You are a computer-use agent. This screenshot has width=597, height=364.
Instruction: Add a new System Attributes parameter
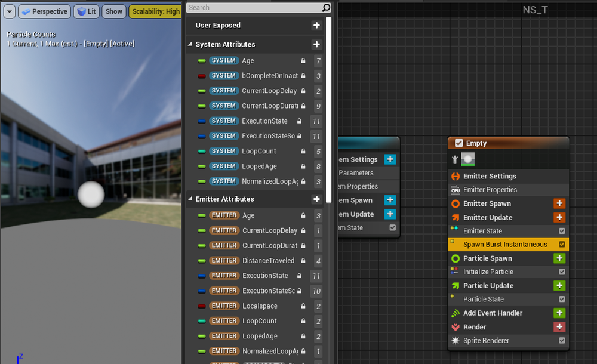coord(316,45)
